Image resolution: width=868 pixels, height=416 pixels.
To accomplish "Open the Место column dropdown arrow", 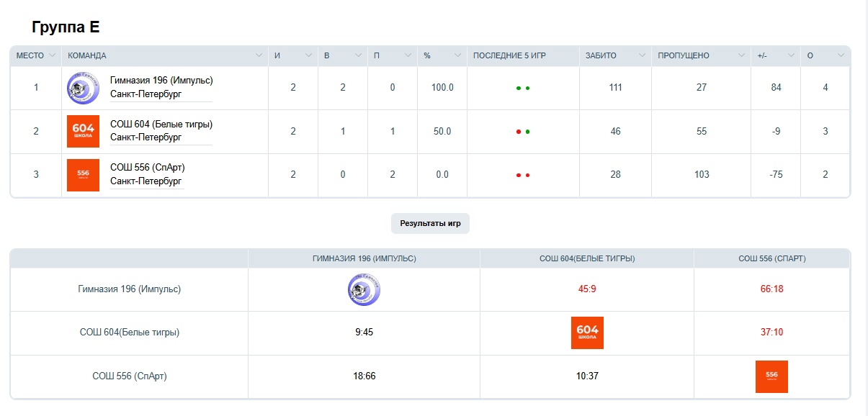I will click(x=52, y=55).
